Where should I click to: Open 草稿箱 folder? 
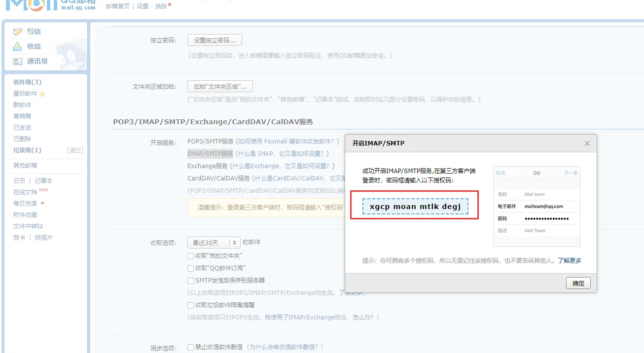coord(22,116)
